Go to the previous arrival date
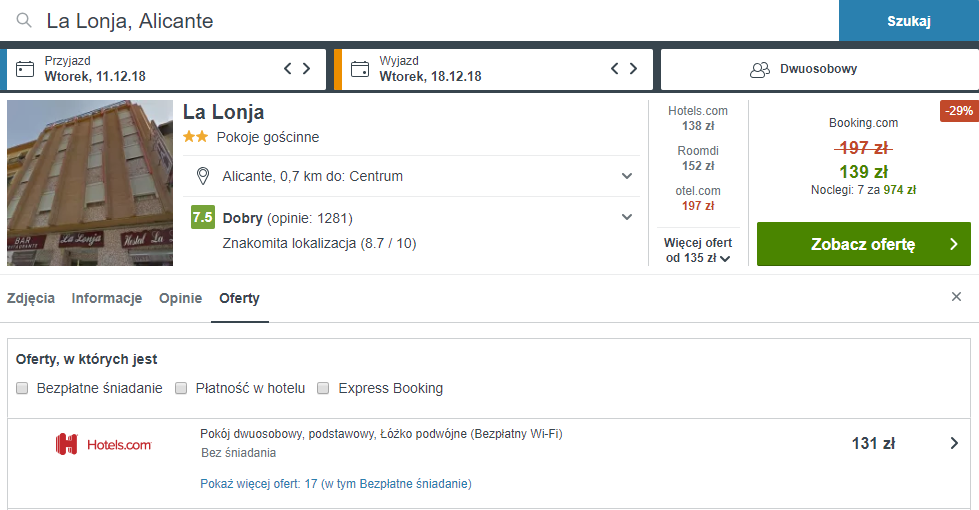 click(288, 69)
